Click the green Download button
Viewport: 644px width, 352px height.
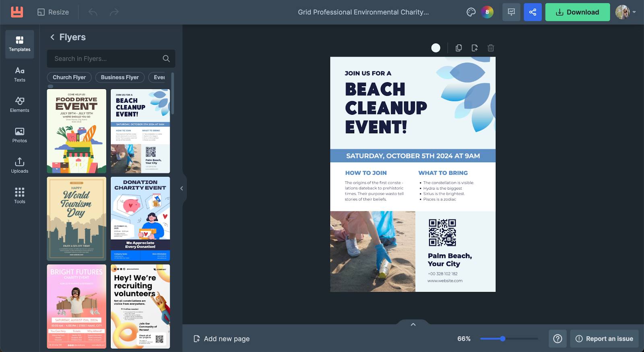point(578,12)
